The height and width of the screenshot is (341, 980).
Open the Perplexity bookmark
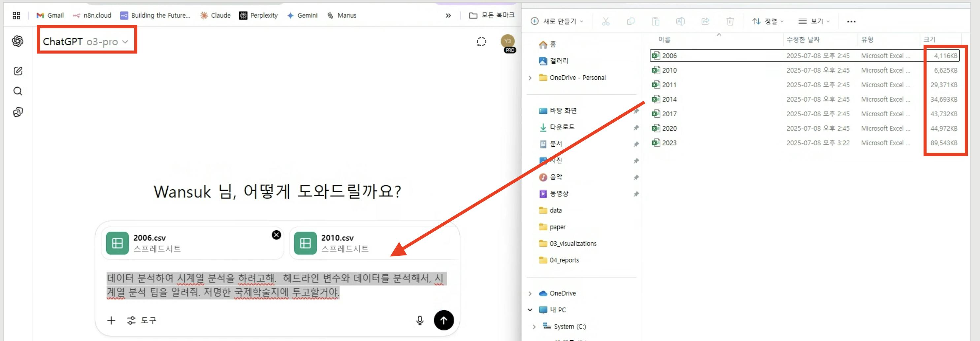258,15
